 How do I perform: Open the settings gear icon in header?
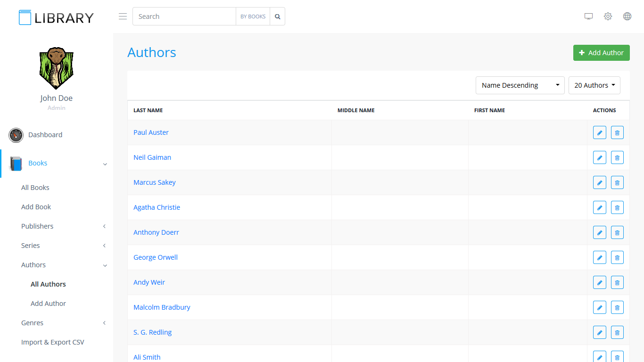tap(608, 16)
